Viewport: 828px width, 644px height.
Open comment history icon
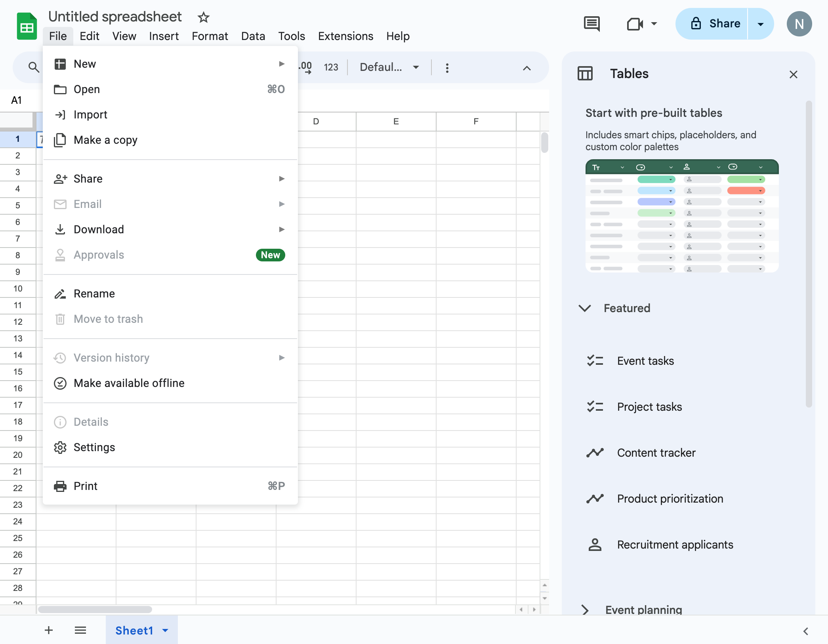tap(592, 24)
